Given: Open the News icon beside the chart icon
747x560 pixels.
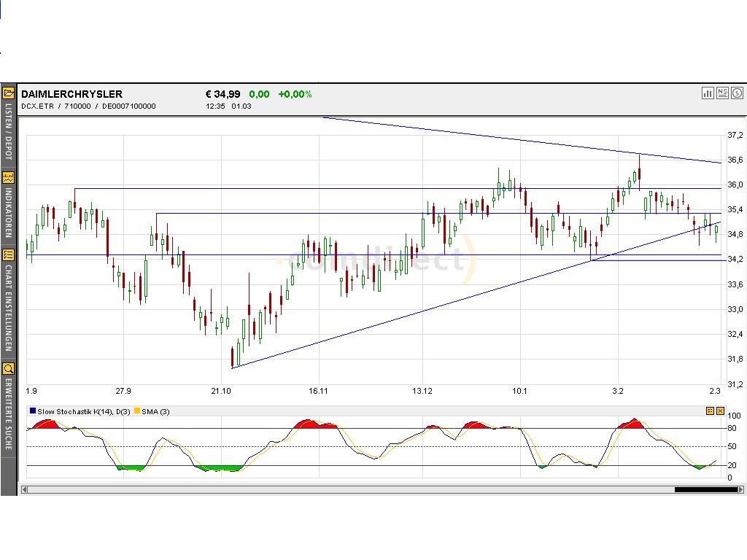Looking at the screenshot, I should coord(721,93).
